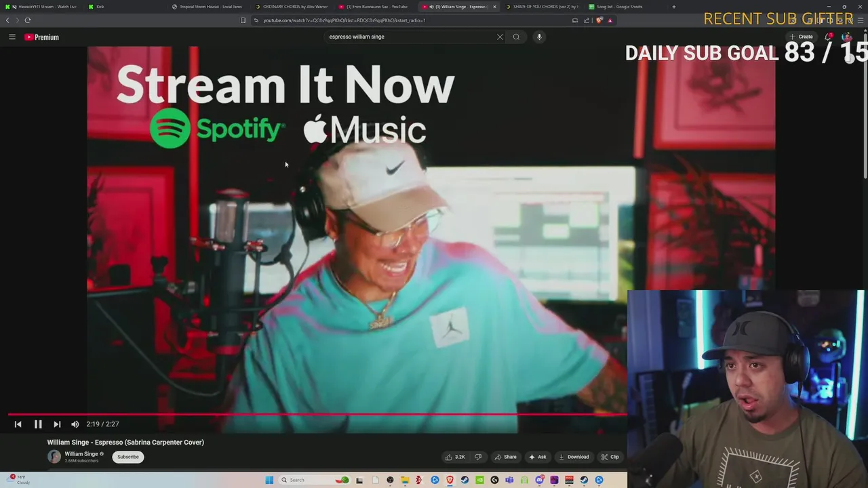This screenshot has height=488, width=868.
Task: Open a new browser tab
Action: coord(673,7)
